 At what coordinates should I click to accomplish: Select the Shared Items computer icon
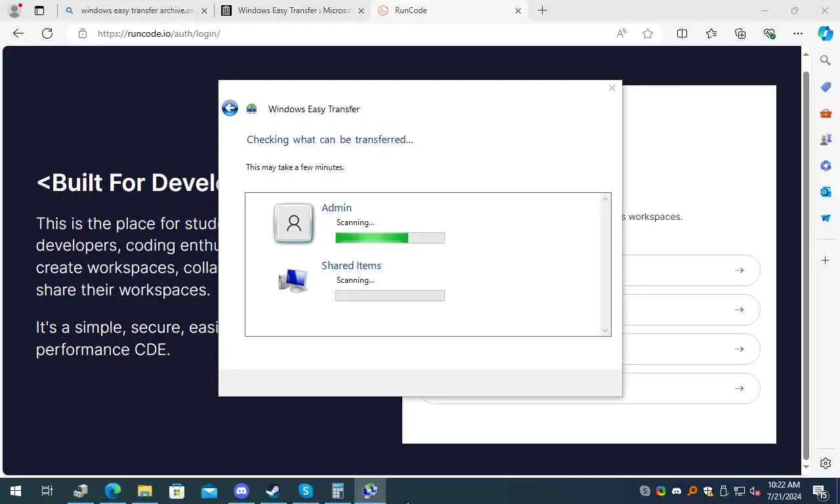coord(293,281)
